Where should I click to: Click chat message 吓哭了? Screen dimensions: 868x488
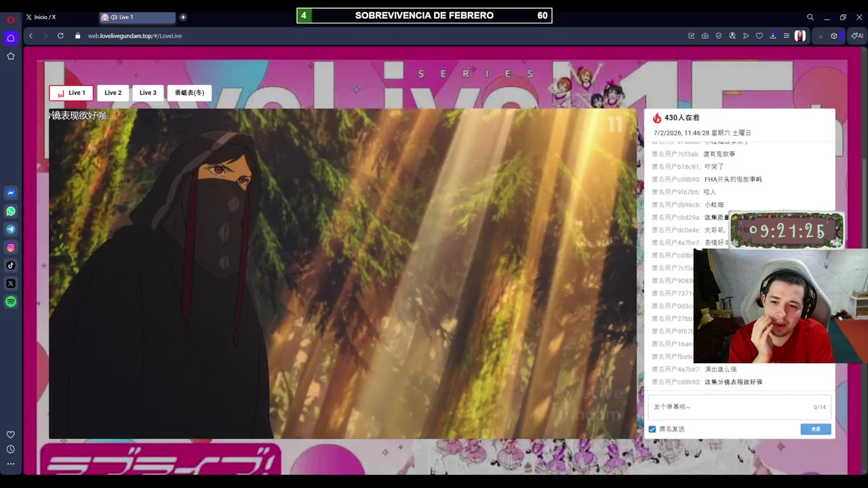point(714,167)
